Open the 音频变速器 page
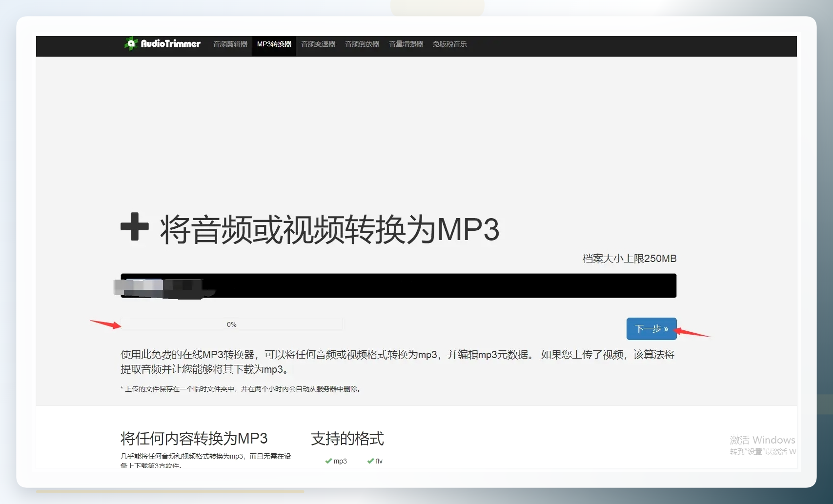 318,44
